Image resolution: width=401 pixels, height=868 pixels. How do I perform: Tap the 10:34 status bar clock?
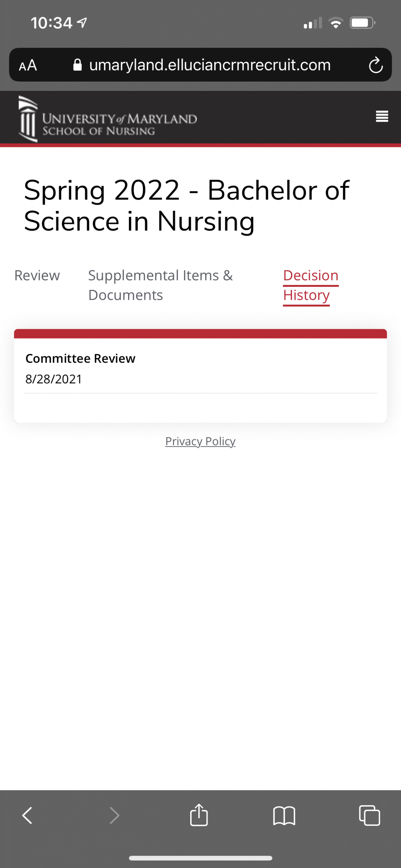pyautogui.click(x=51, y=23)
